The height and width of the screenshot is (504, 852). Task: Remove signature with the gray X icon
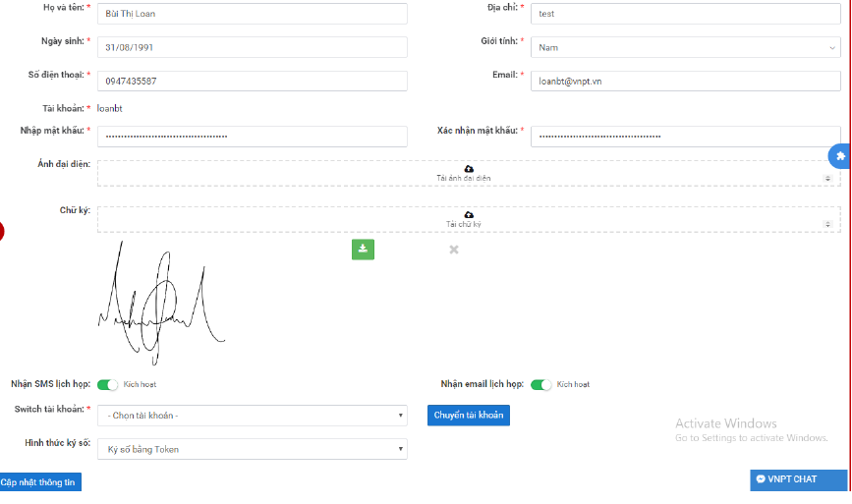[454, 250]
